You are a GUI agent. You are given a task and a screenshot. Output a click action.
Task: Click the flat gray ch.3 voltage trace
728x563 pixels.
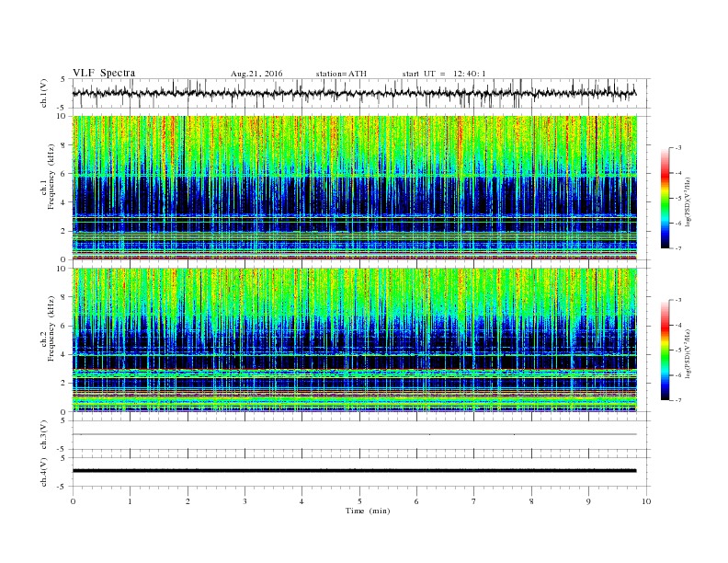(x=354, y=434)
